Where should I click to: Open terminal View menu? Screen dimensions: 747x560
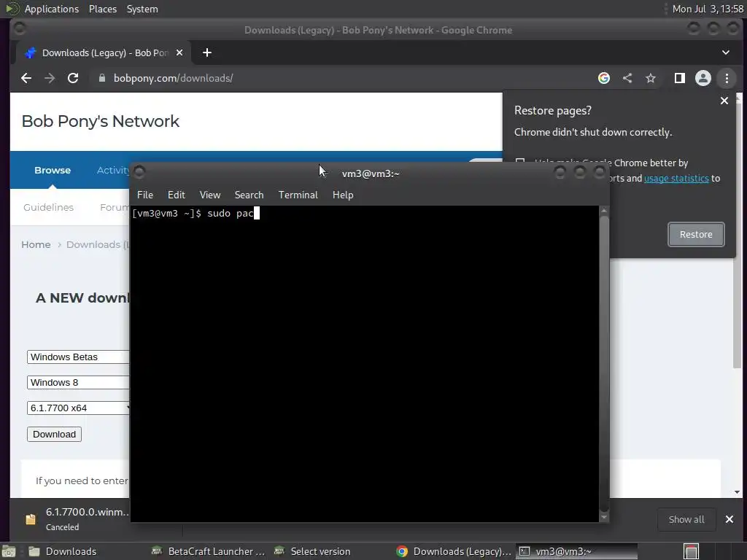tap(209, 195)
